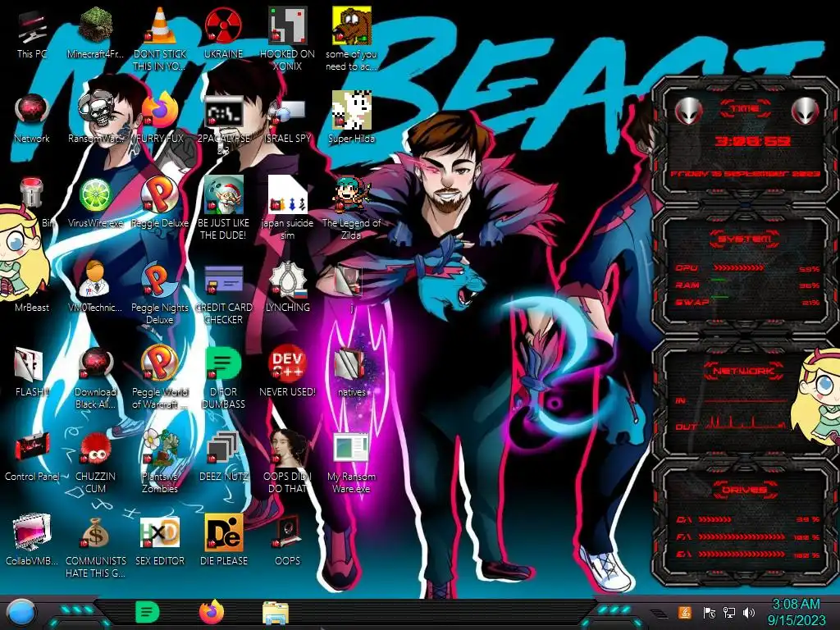Click the CPU usage bar in System widget

[737, 268]
